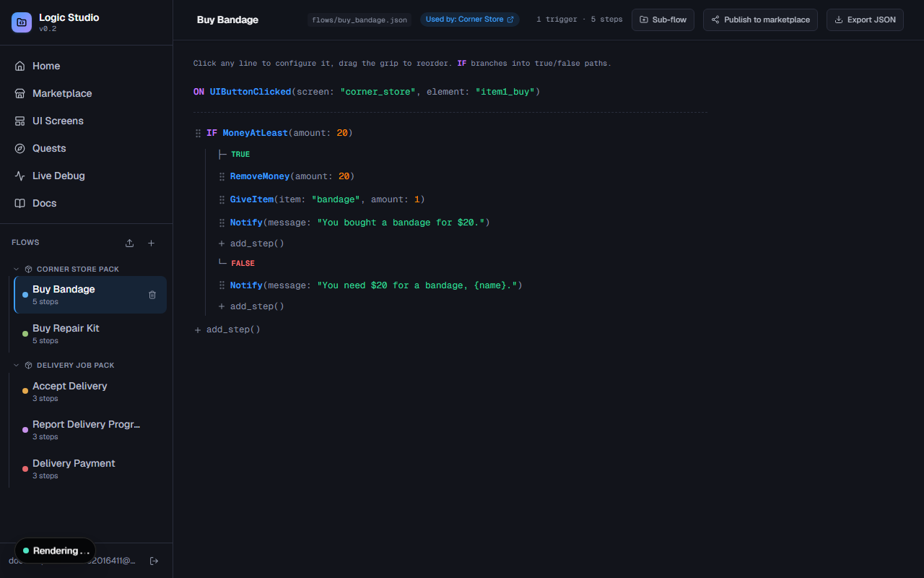This screenshot has height=578, width=924.
Task: Add a step at flow root level
Action: (x=227, y=329)
